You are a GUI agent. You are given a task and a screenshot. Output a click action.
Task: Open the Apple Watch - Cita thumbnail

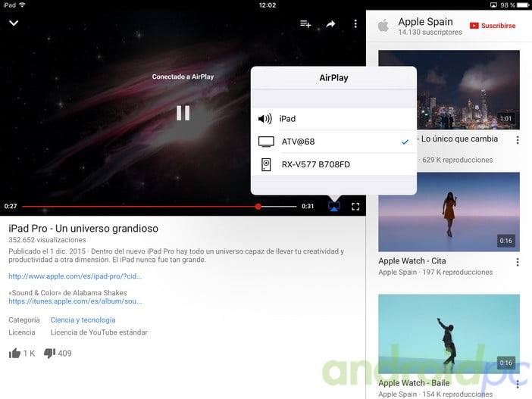pyautogui.click(x=449, y=212)
